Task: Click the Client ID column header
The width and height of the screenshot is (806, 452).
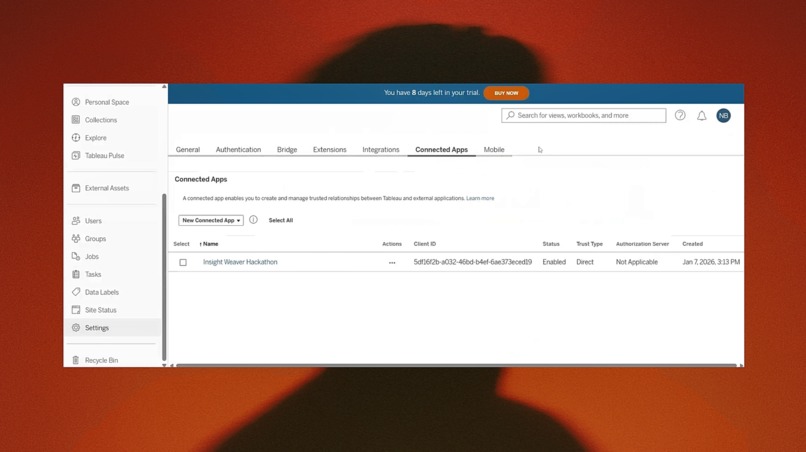Action: click(x=425, y=244)
